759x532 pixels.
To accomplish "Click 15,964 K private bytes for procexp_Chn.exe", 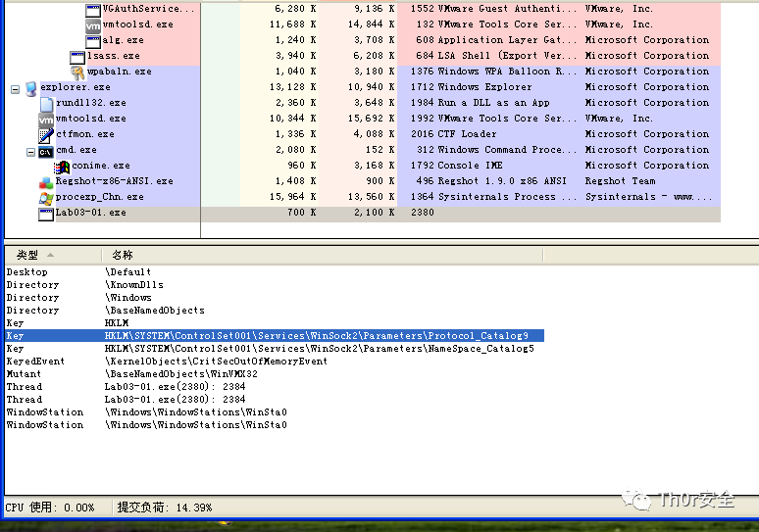I will click(292, 197).
